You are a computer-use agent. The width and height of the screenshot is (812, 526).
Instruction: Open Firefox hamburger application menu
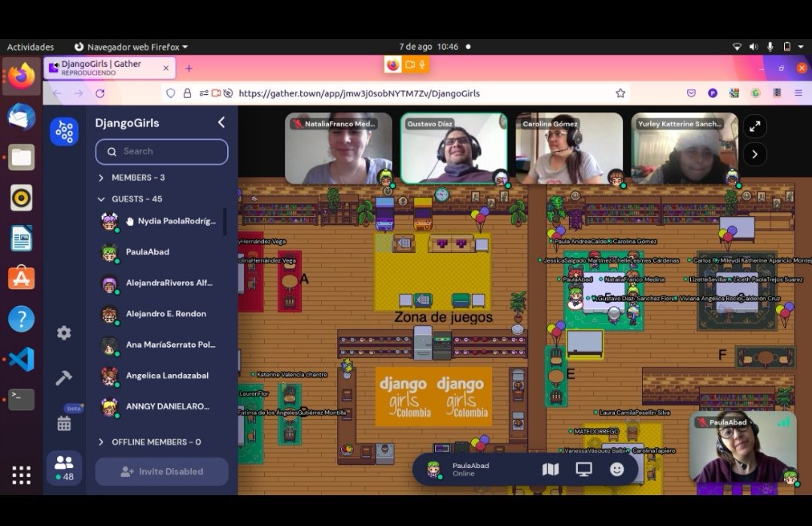point(798,93)
